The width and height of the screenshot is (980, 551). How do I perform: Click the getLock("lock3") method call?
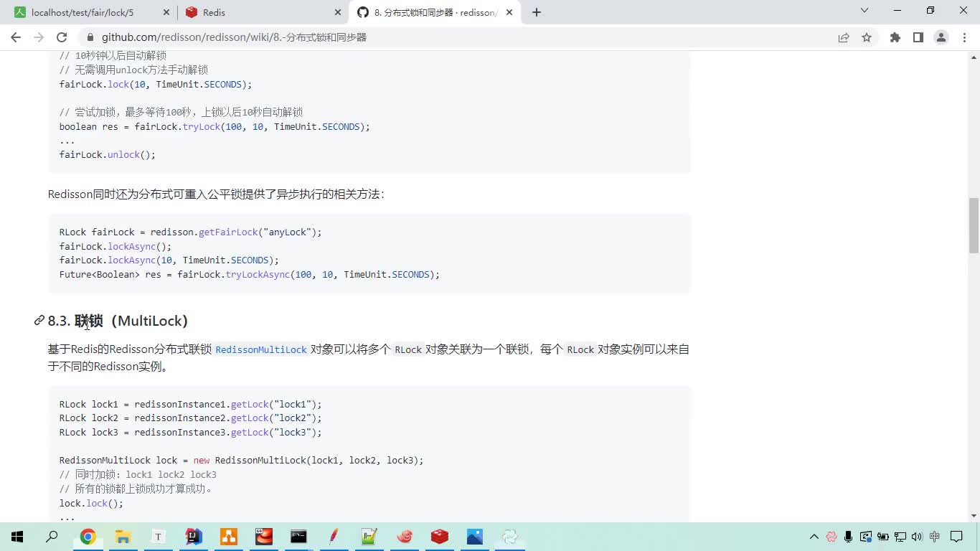tap(276, 433)
